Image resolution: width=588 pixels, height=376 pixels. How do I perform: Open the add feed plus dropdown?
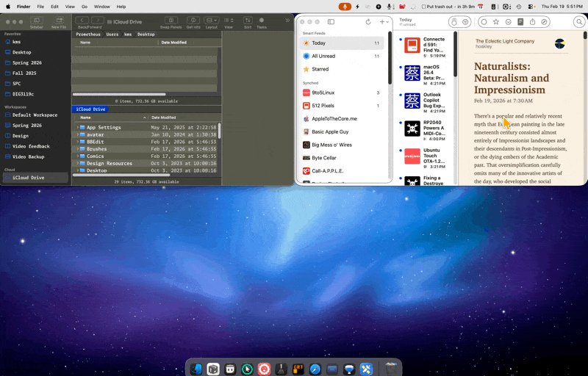tap(384, 22)
